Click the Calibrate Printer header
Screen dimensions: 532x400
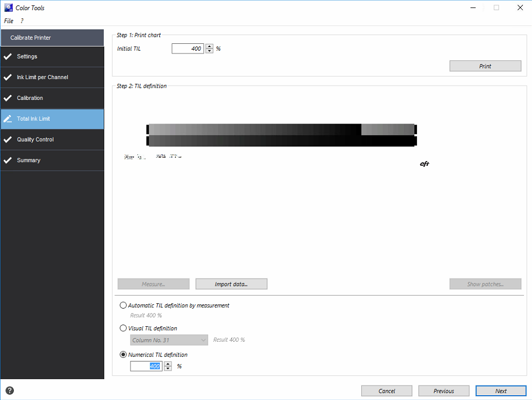[x=52, y=37]
